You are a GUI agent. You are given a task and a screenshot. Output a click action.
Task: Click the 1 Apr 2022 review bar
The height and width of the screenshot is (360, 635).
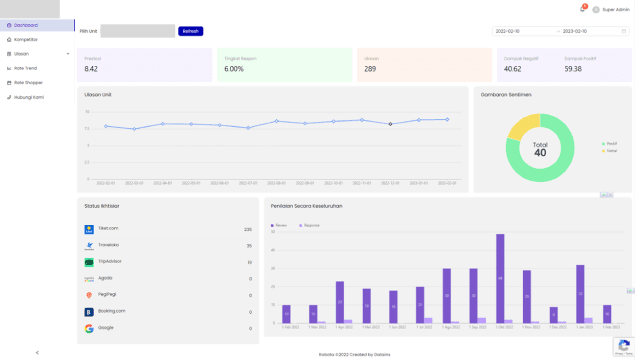(x=340, y=302)
